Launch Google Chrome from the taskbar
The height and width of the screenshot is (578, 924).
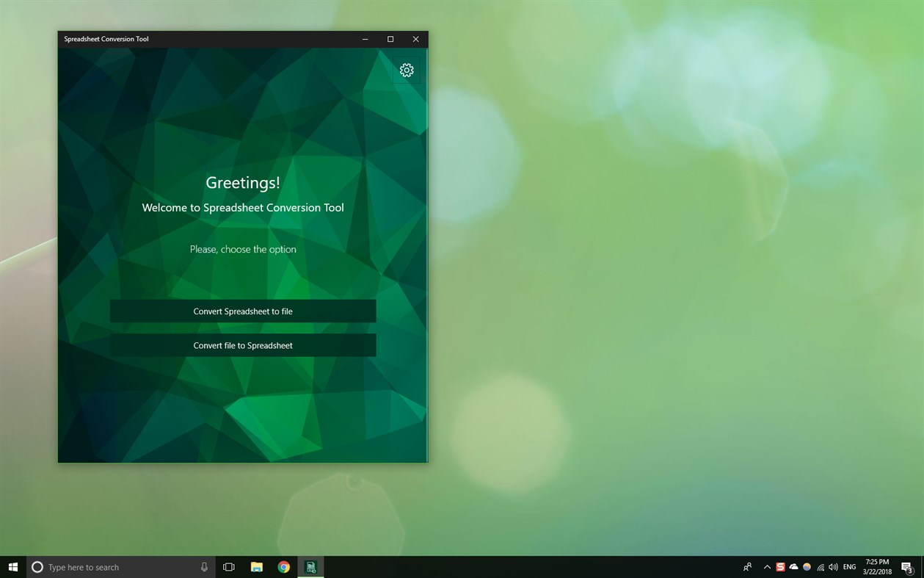pyautogui.click(x=283, y=566)
